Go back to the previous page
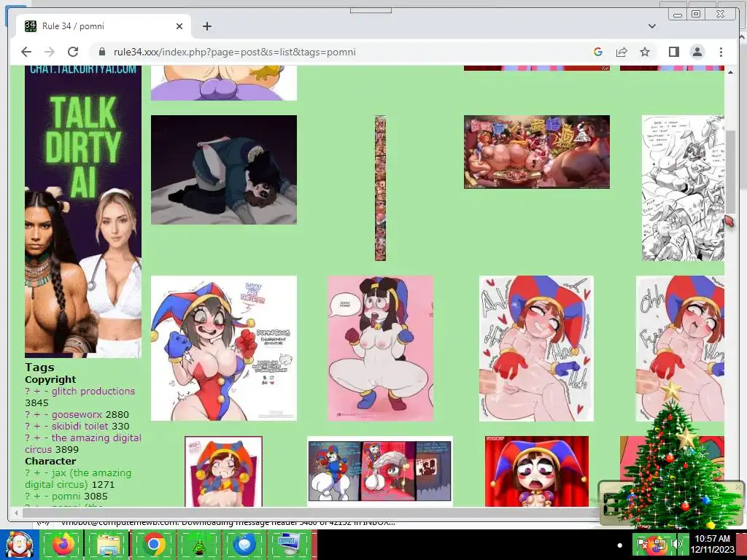Viewport: 747px width, 560px height. (x=26, y=52)
